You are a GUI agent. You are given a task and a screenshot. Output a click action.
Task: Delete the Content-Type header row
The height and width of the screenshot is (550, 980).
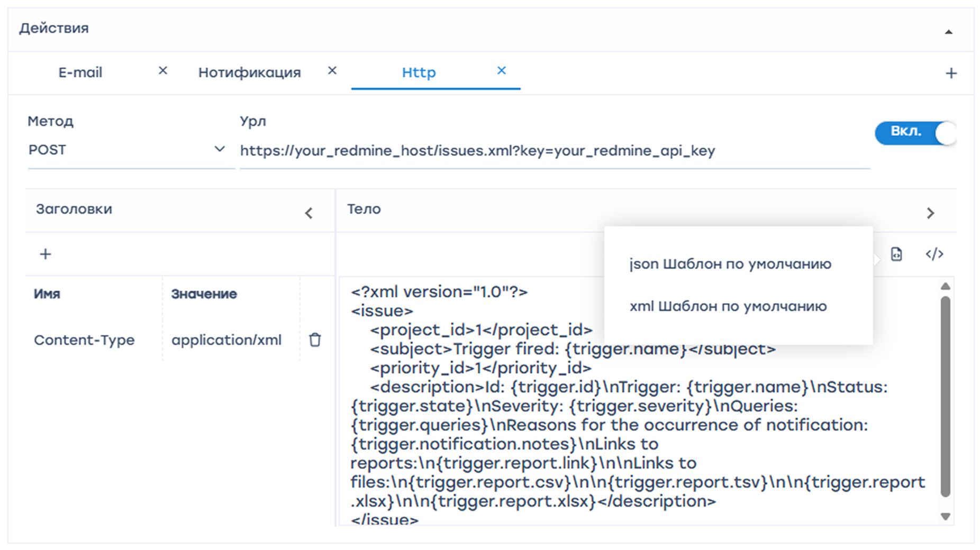pyautogui.click(x=315, y=340)
